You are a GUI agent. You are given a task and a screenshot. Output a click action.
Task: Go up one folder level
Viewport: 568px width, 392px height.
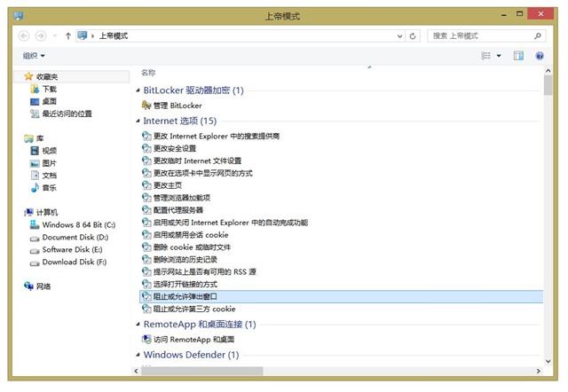click(x=67, y=35)
